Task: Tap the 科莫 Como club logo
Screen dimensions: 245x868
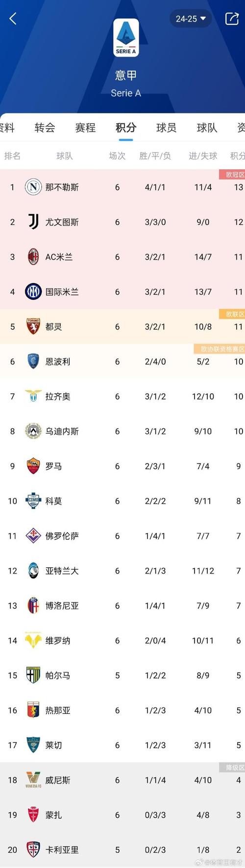Action: (x=33, y=501)
